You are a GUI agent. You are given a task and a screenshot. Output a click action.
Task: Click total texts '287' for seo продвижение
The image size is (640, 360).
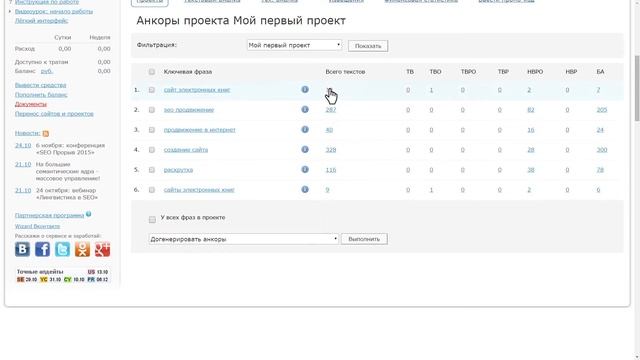(x=331, y=110)
